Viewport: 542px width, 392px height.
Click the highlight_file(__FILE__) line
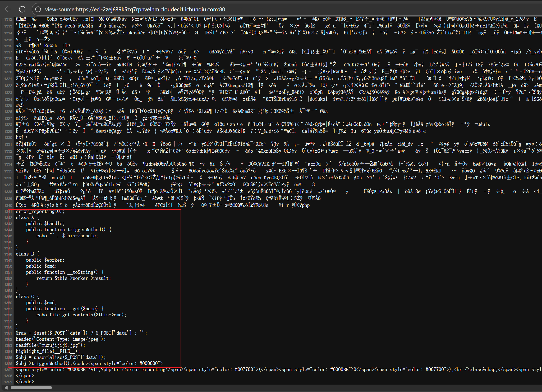coord(48,351)
